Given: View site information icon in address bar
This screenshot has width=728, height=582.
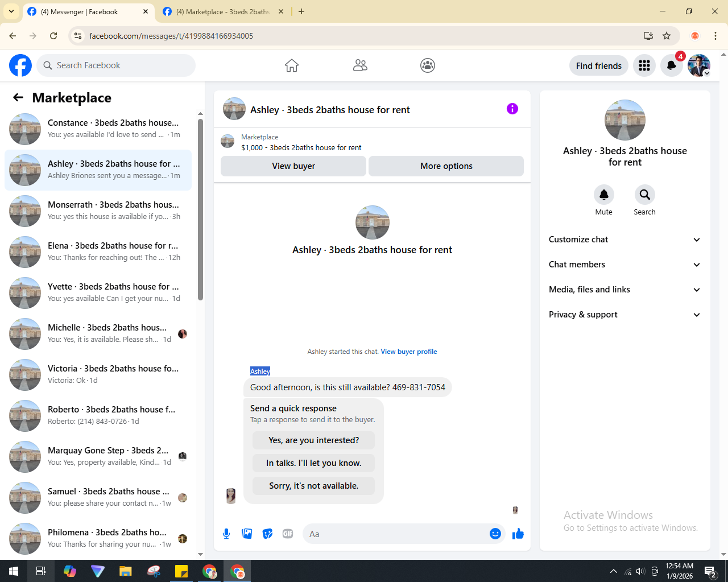Looking at the screenshot, I should pyautogui.click(x=78, y=36).
